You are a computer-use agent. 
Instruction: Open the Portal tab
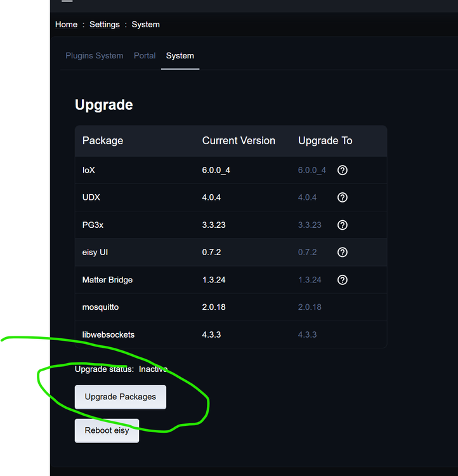(x=145, y=56)
